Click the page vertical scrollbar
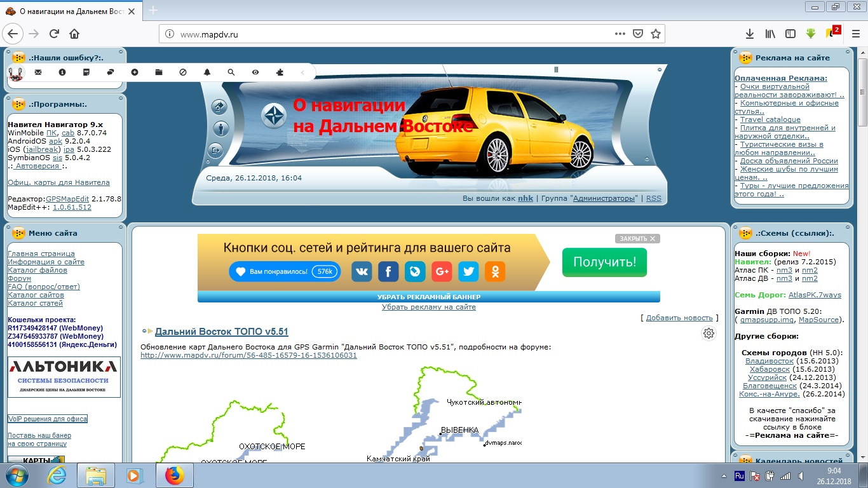Viewport: 868px width, 488px height. [862, 254]
